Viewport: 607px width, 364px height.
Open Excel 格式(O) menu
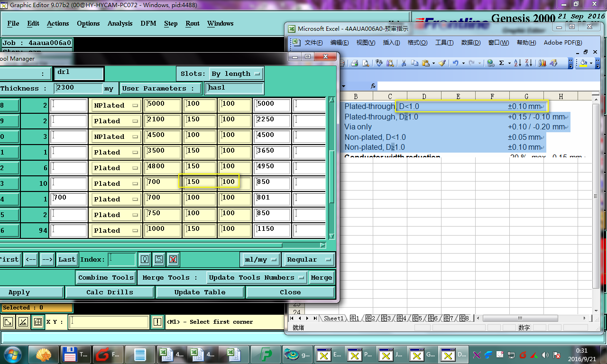pos(417,43)
